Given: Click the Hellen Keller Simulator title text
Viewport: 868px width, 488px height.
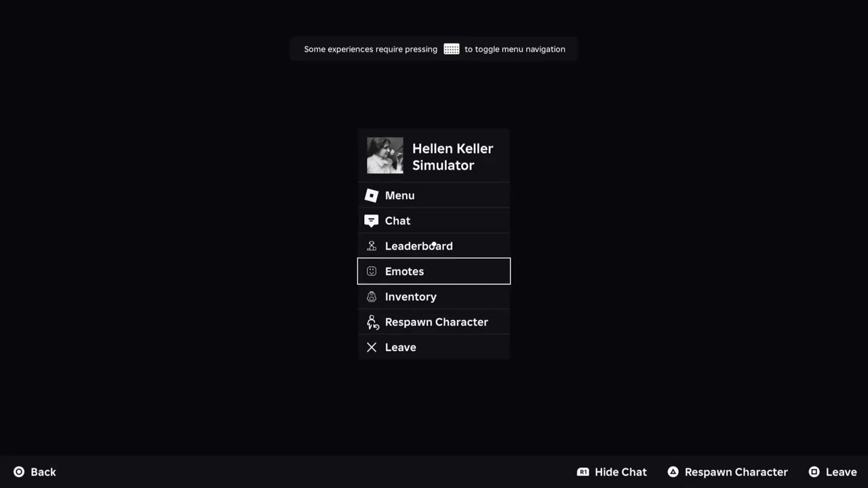Looking at the screenshot, I should pos(452,157).
